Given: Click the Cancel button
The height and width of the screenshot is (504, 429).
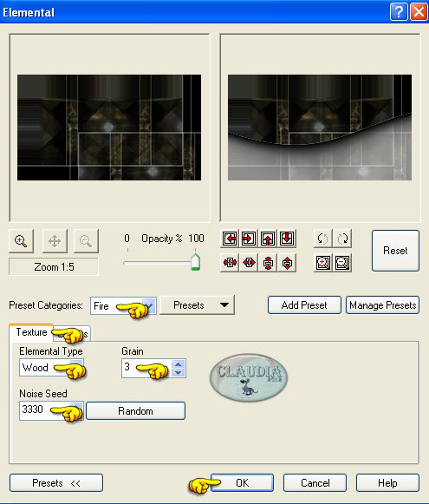Looking at the screenshot, I should 315,483.
